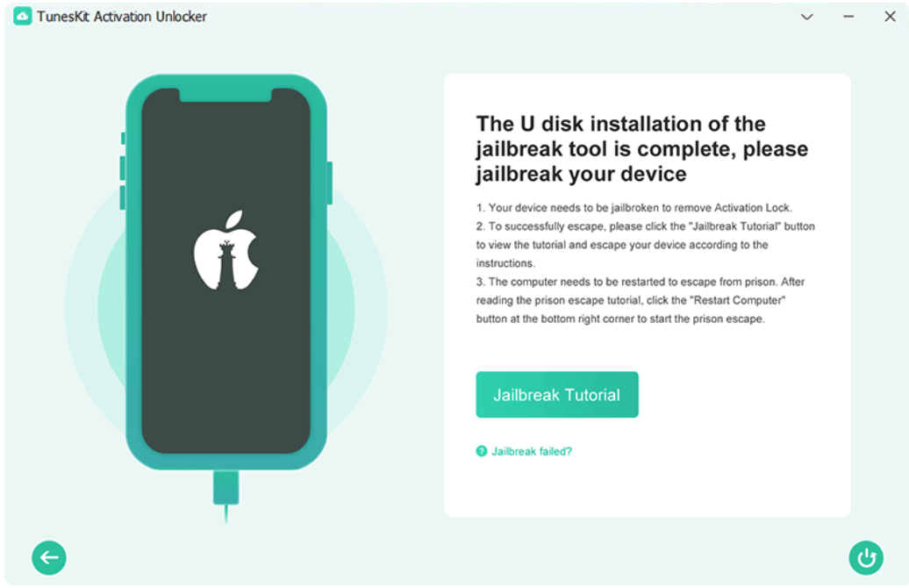Click instruction step 2 about Jailbreak Tutorial button
The width and height of the screenshot is (909, 588).
pos(645,245)
